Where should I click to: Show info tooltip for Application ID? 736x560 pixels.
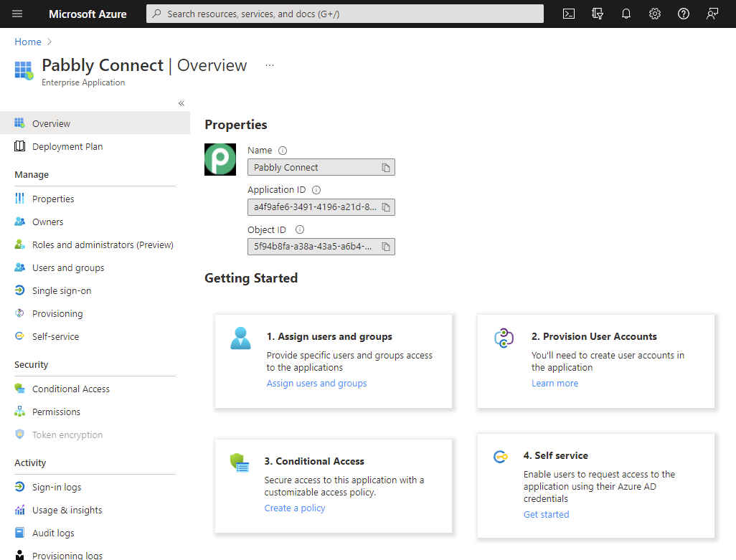(316, 190)
